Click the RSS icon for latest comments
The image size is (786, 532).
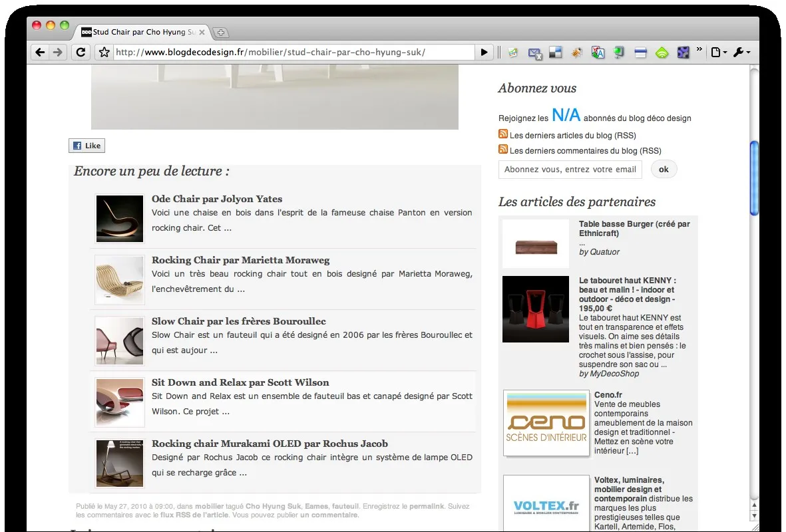click(x=502, y=149)
